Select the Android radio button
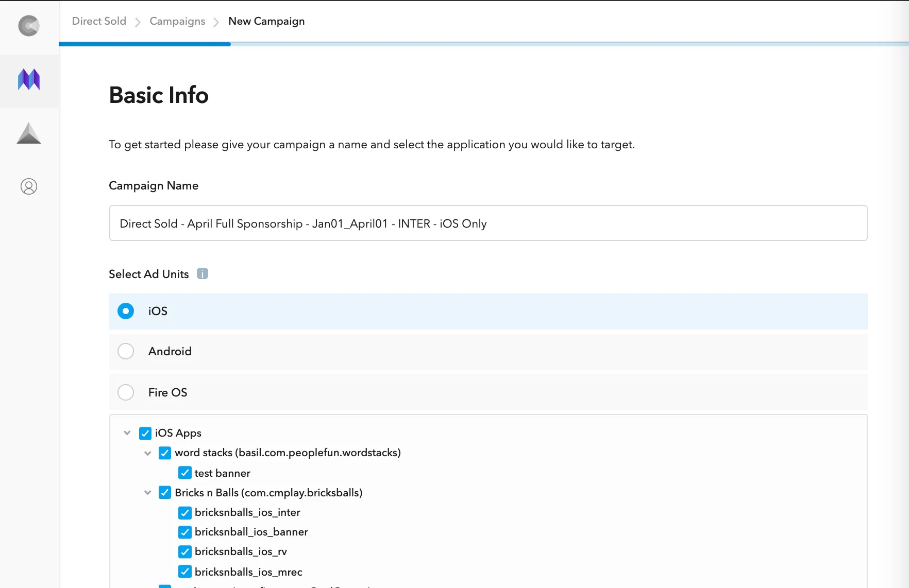This screenshot has width=909, height=588. [x=126, y=351]
